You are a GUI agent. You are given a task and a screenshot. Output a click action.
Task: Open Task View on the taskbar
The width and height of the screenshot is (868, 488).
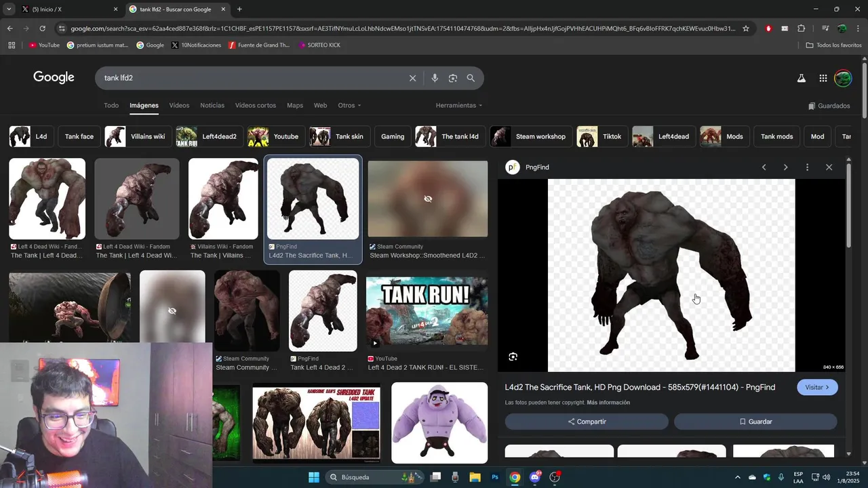point(435,477)
